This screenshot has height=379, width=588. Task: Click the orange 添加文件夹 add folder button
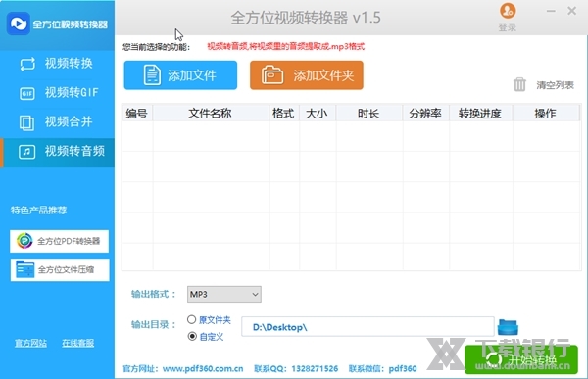307,75
